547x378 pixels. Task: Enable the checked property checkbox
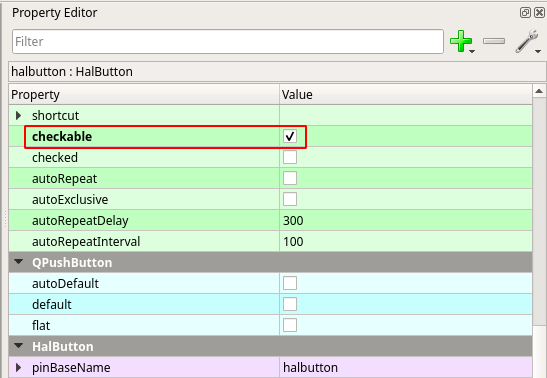pos(290,157)
